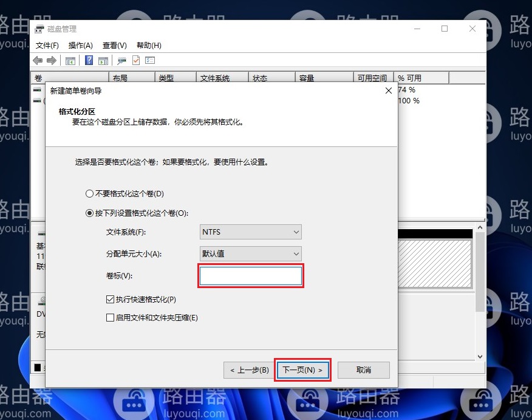Click the disk pane vertical scrollbar thumb
This screenshot has width=532, height=420.
click(480, 272)
